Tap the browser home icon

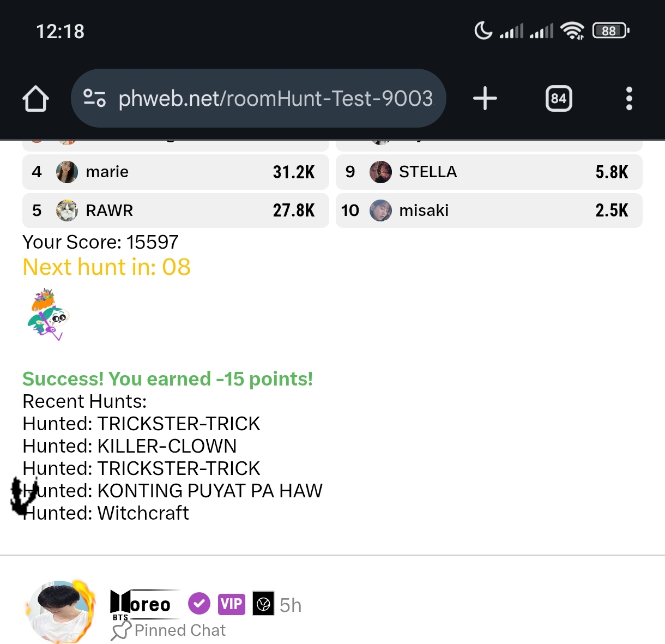[x=36, y=99]
